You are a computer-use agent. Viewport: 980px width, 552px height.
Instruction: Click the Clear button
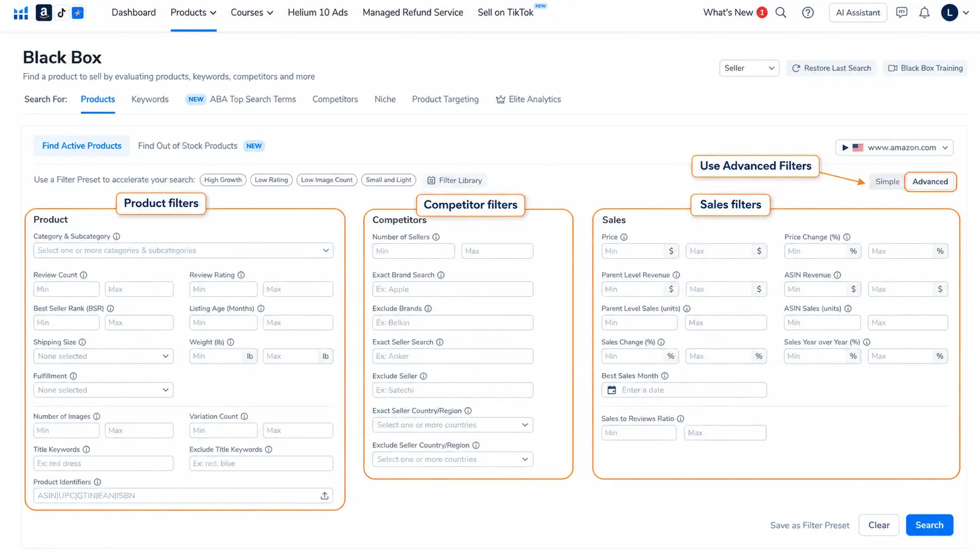pos(879,525)
